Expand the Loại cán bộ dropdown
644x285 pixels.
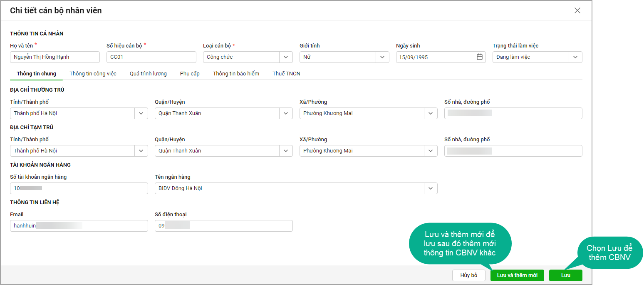pos(286,57)
